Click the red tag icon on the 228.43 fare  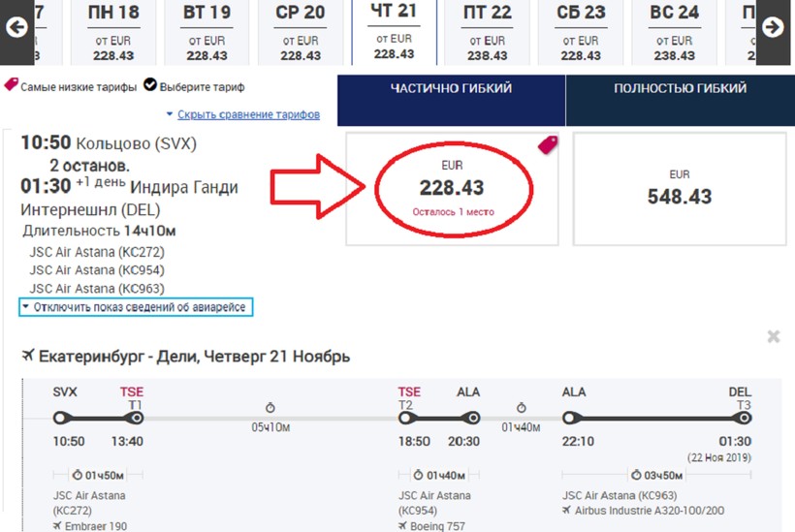point(548,146)
